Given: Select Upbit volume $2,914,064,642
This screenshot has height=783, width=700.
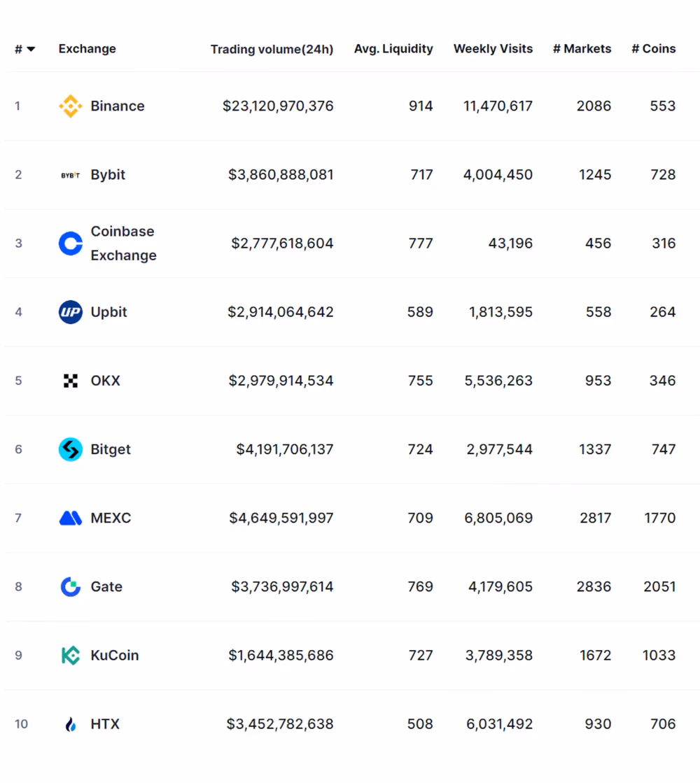Looking at the screenshot, I should tap(280, 312).
